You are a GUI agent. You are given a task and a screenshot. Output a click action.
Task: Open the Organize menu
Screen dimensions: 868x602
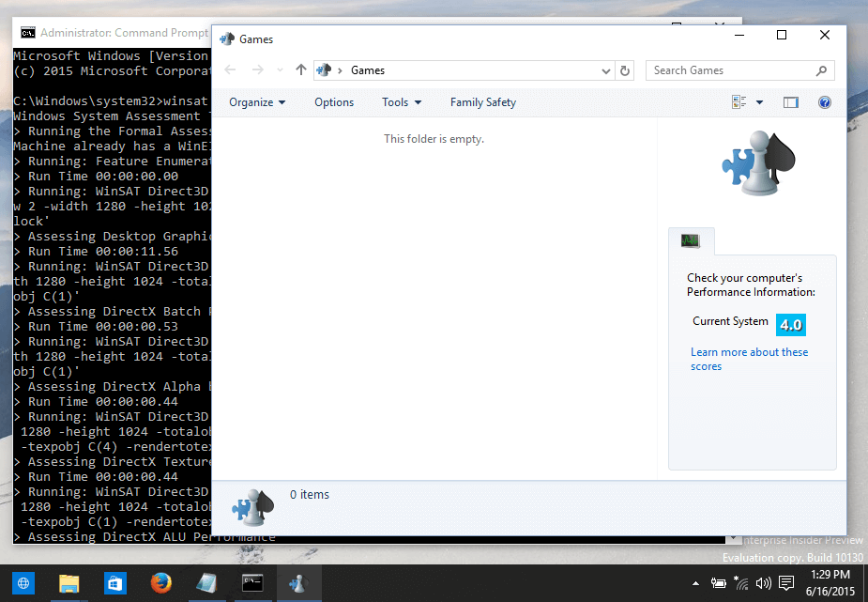point(257,102)
